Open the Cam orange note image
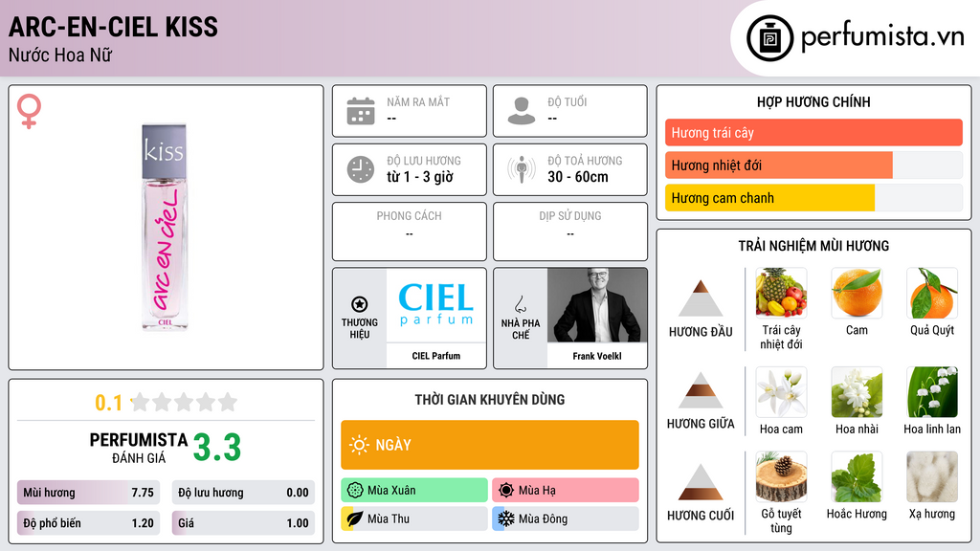Viewport: 980px width, 551px height. click(x=857, y=293)
